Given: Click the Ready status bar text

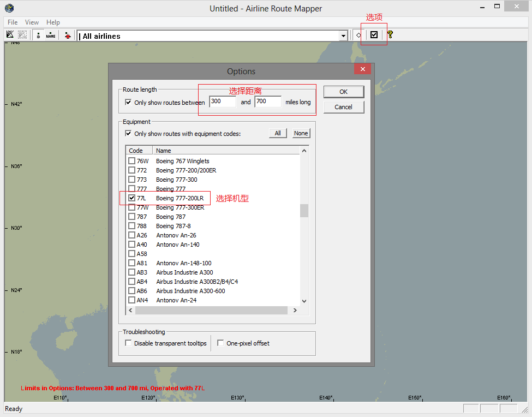Looking at the screenshot, I should [x=14, y=408].
